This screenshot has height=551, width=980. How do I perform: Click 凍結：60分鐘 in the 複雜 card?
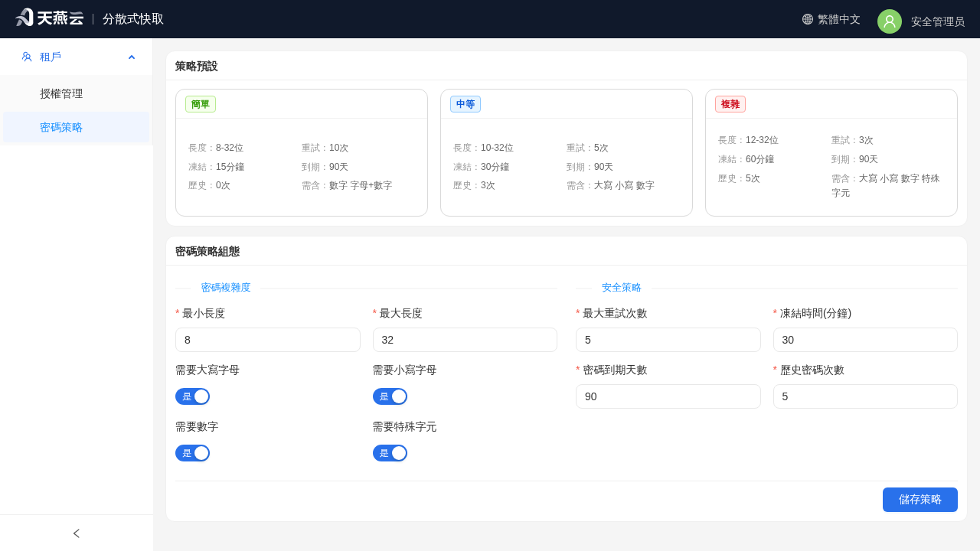click(746, 159)
